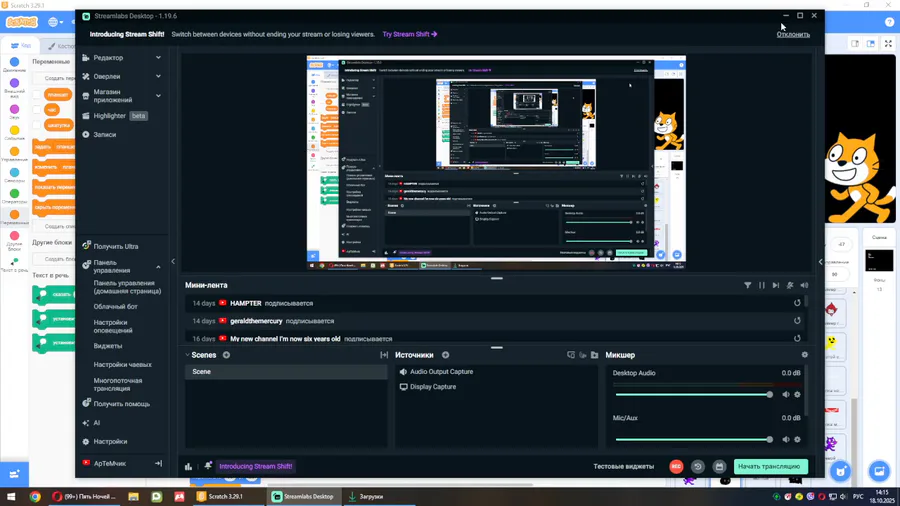Click the Scratch help question mark button

(889, 22)
